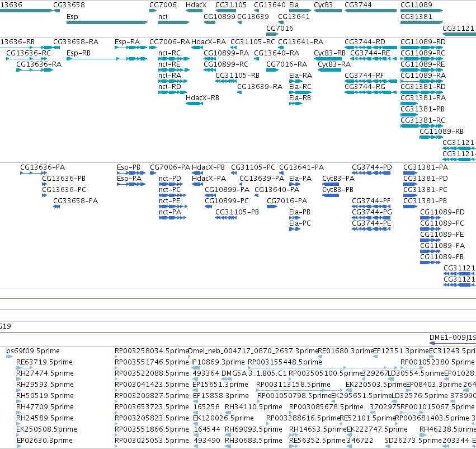Viewport: 476px width, 449px height.
Task: Select the EP02630.3prime EST label
Action: 44,441
